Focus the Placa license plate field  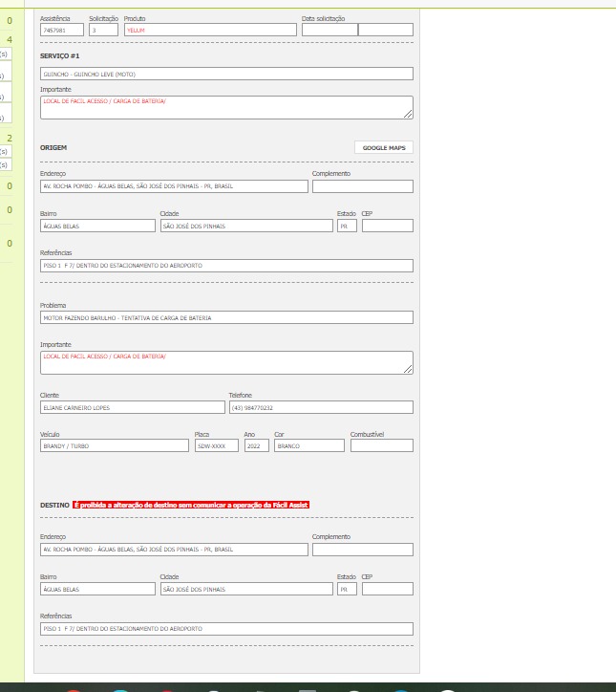point(217,445)
